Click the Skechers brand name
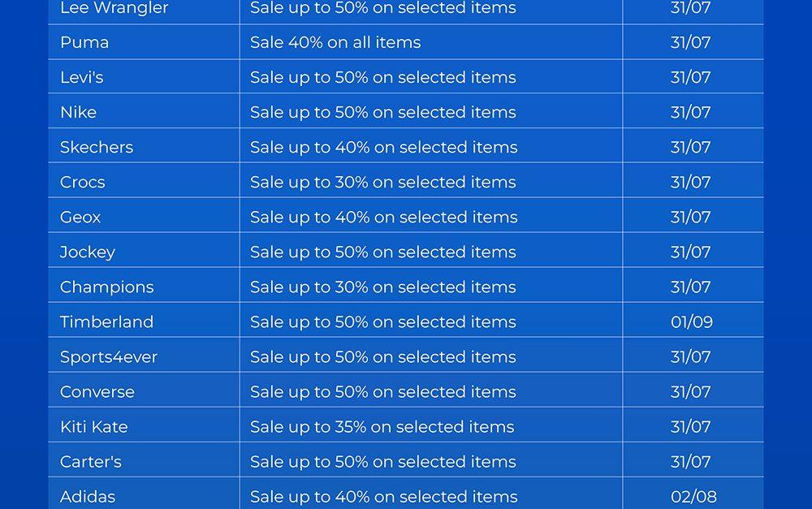This screenshot has width=812, height=509. tap(97, 147)
